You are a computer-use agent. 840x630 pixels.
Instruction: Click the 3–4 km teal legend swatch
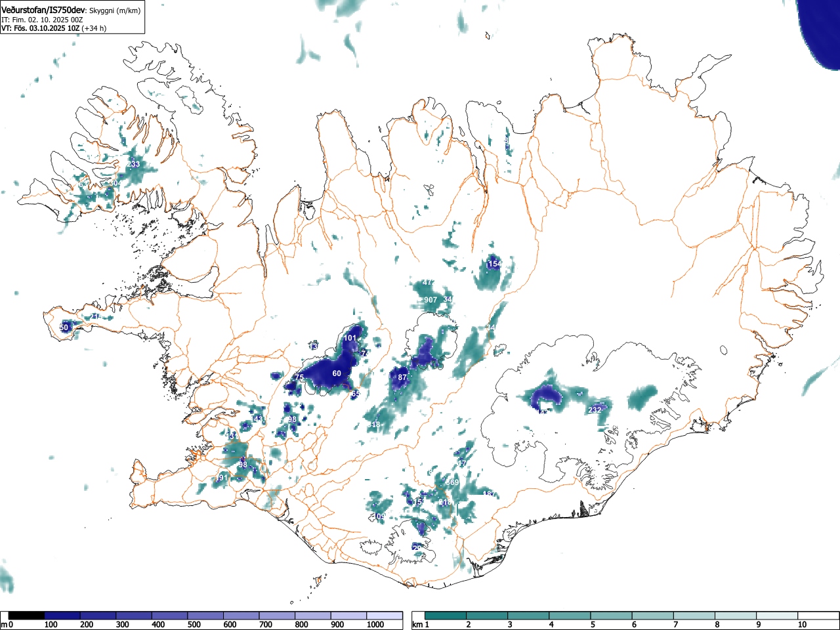pyautogui.click(x=529, y=616)
